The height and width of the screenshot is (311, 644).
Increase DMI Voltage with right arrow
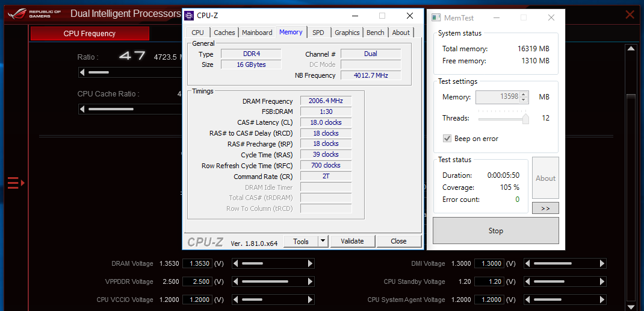pos(602,263)
